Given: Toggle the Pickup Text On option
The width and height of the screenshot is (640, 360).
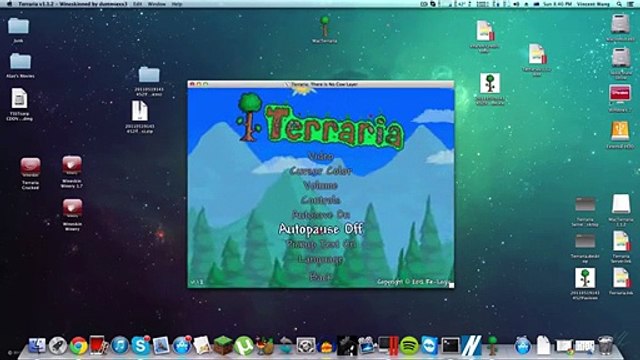Looking at the screenshot, I should (x=321, y=244).
